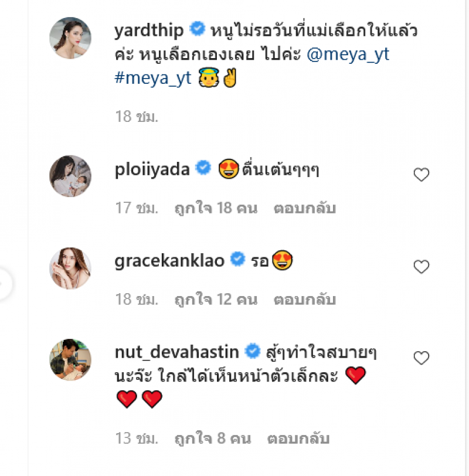Open yardthip's profile picture

(70, 38)
